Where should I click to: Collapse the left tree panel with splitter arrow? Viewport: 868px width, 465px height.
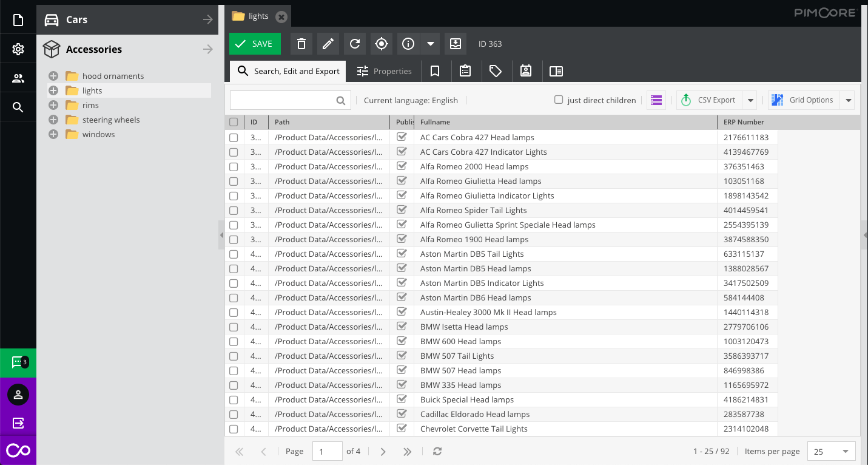(x=221, y=235)
